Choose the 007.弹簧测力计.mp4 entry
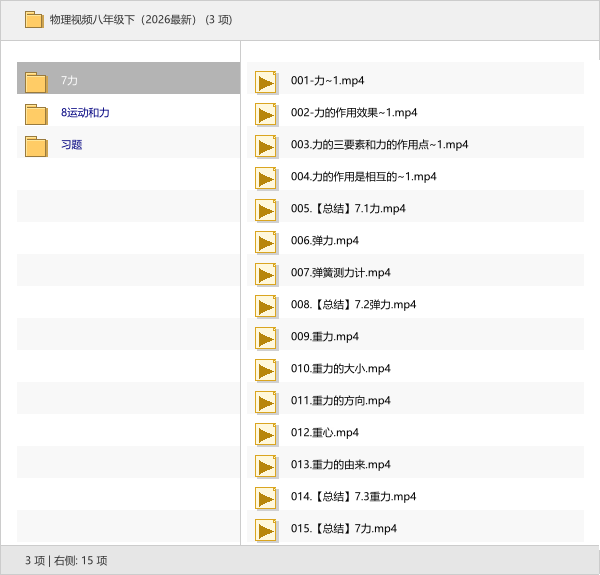The width and height of the screenshot is (600, 575). click(340, 273)
